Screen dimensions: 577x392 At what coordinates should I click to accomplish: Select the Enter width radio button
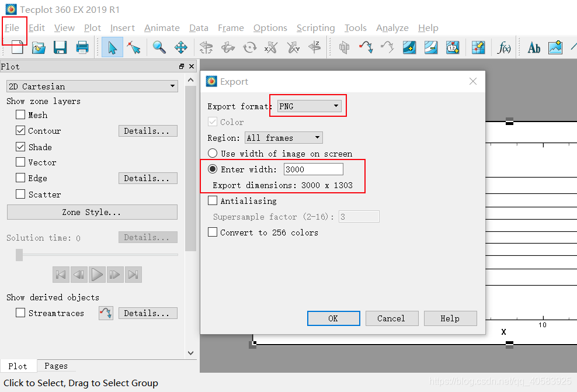pos(213,169)
